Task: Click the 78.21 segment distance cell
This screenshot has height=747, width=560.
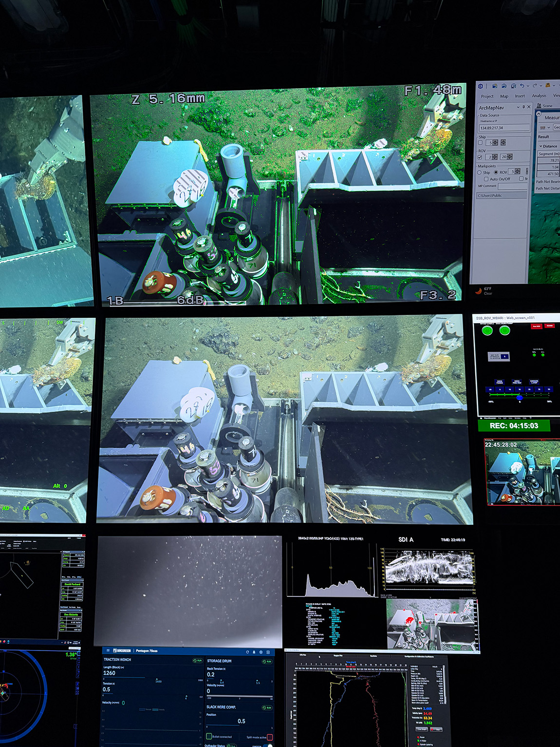Action: (549, 160)
